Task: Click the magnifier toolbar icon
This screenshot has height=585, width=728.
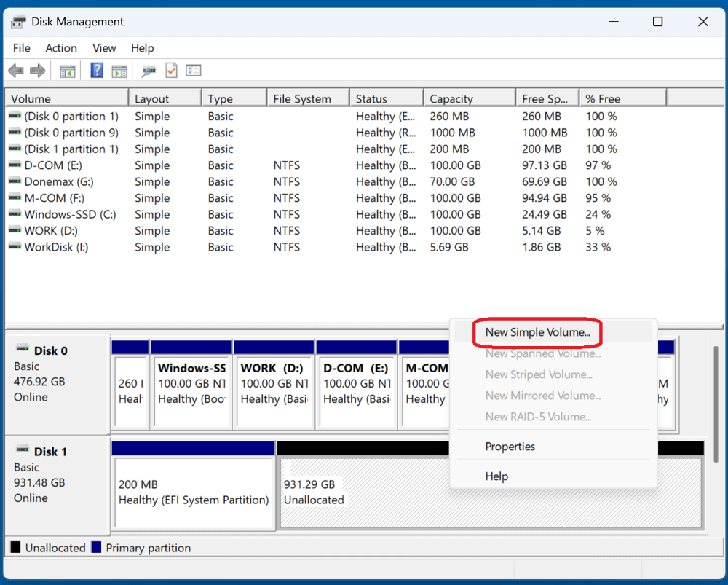Action: pos(148,70)
